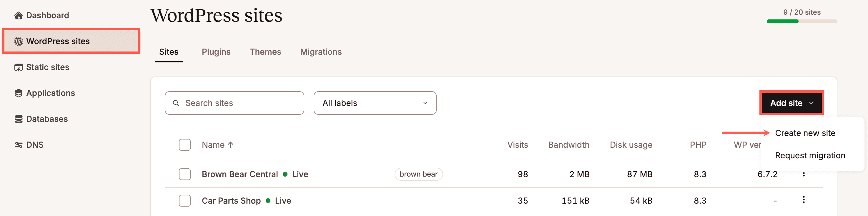Check the Car Parts Shop checkbox
The width and height of the screenshot is (868, 216).
185,201
